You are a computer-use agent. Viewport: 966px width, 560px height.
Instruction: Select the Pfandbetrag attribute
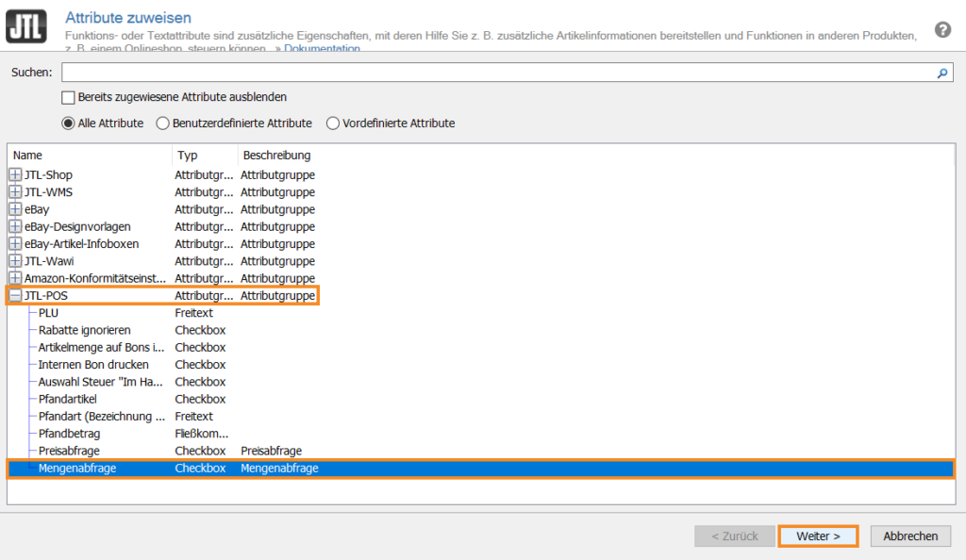tap(69, 434)
